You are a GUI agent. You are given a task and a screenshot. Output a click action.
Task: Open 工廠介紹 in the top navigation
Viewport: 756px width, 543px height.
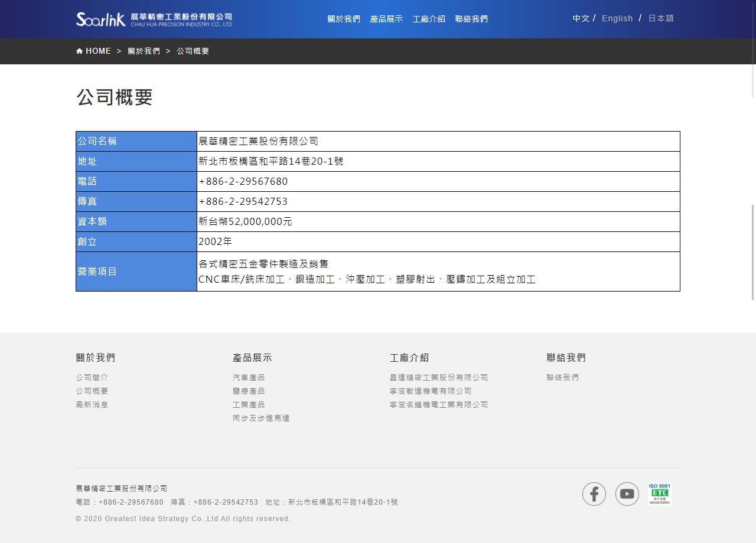[429, 19]
